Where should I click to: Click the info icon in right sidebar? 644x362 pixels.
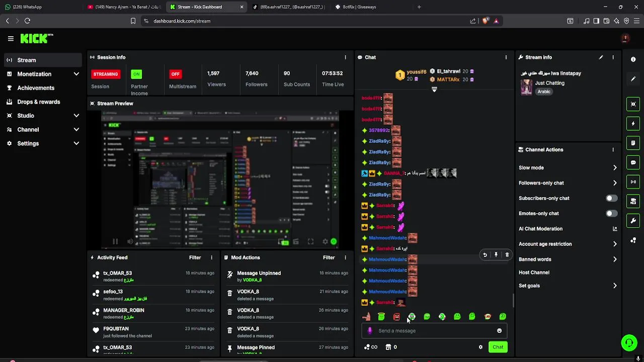tap(633, 59)
